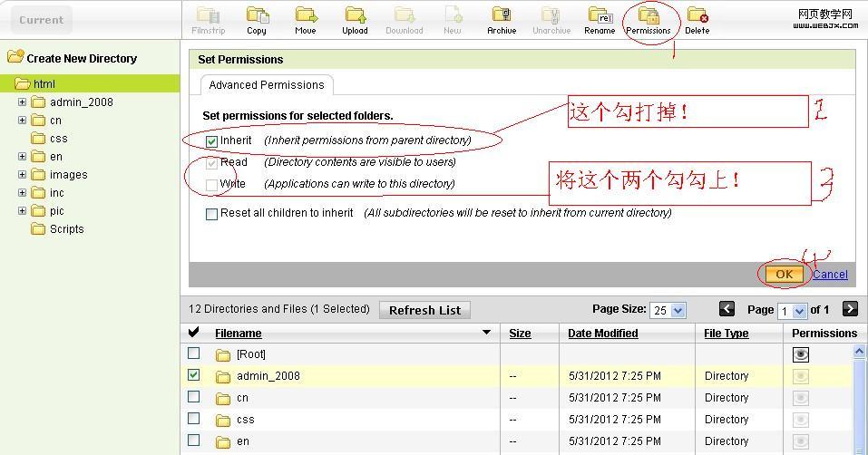The image size is (868, 455).
Task: Uncheck the Inherit permissions checkbox
Action: 211,141
